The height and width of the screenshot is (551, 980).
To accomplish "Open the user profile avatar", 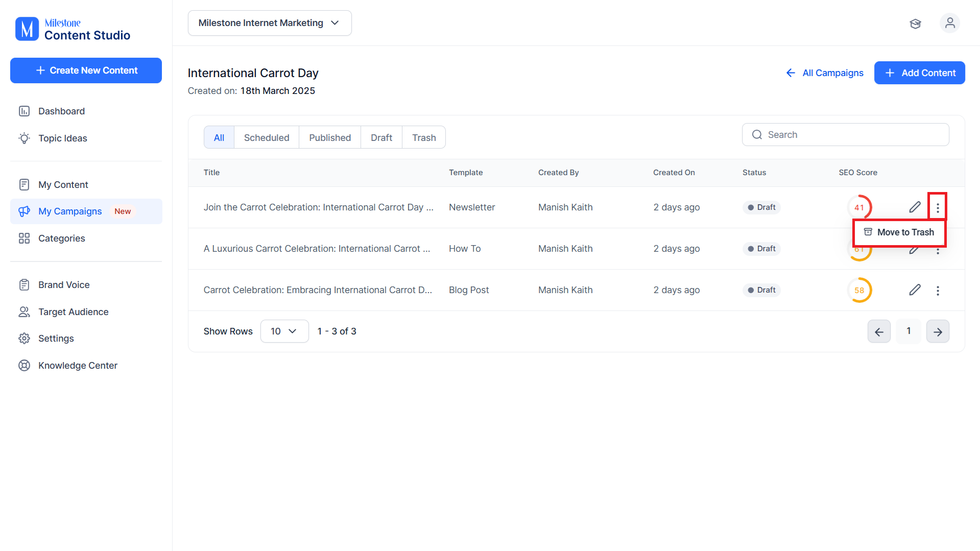I will 950,23.
